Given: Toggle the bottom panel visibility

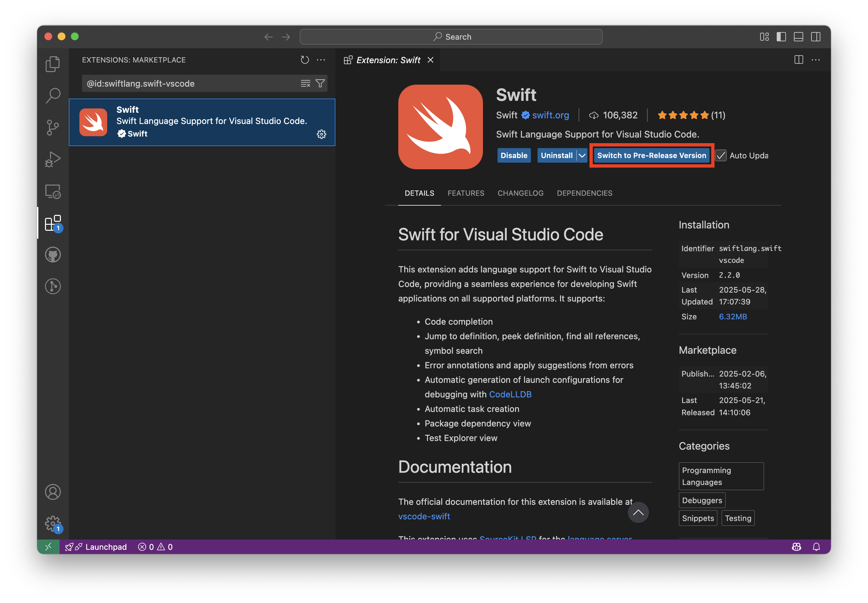Looking at the screenshot, I should click(798, 37).
